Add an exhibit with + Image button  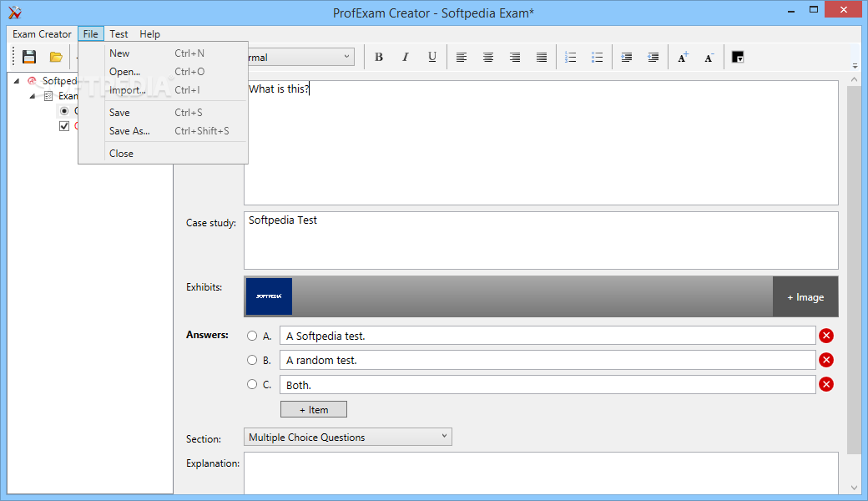[x=805, y=296]
